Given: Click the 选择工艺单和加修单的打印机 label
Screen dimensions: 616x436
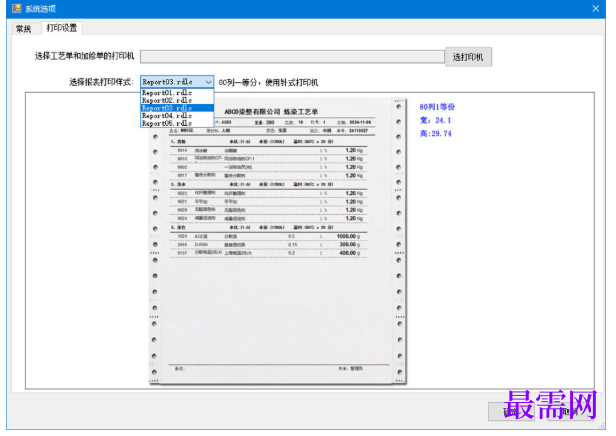Looking at the screenshot, I should pyautogui.click(x=84, y=56).
